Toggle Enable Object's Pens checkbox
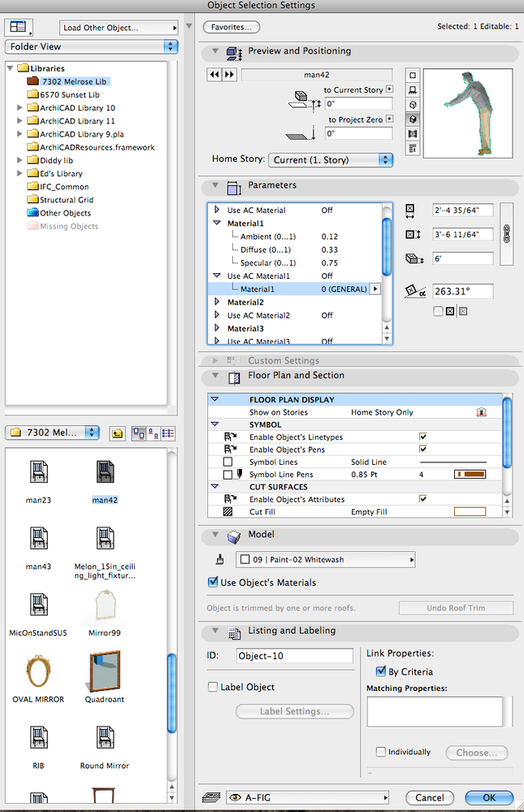 click(423, 449)
